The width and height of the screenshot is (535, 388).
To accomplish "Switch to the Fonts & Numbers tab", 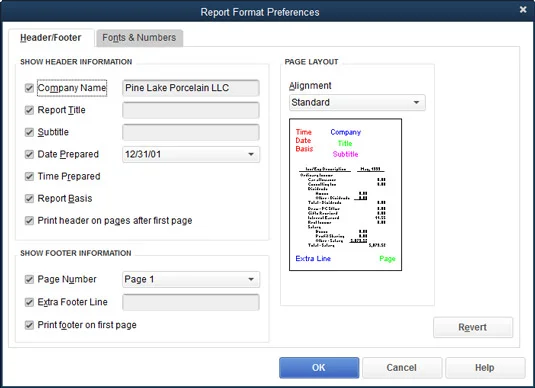I will [139, 38].
